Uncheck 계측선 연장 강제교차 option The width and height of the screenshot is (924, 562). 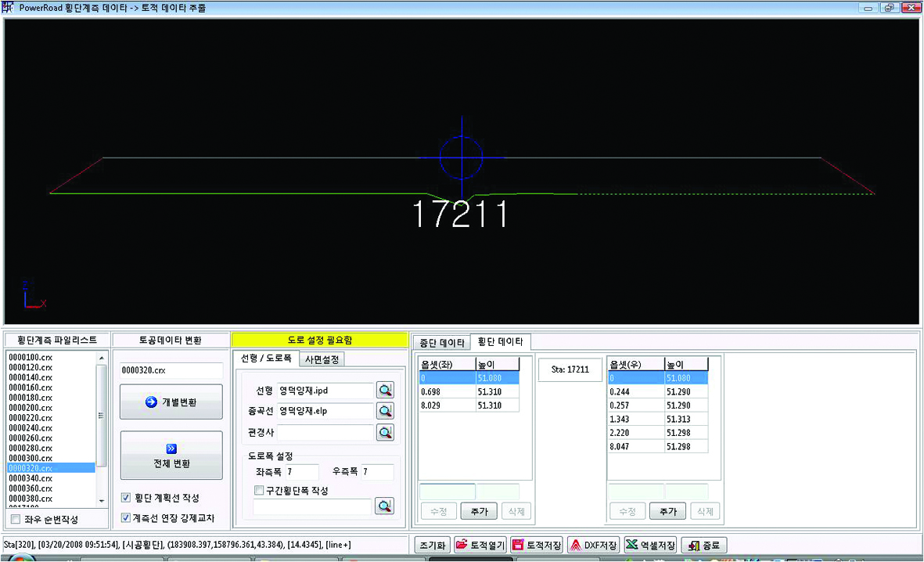(126, 517)
